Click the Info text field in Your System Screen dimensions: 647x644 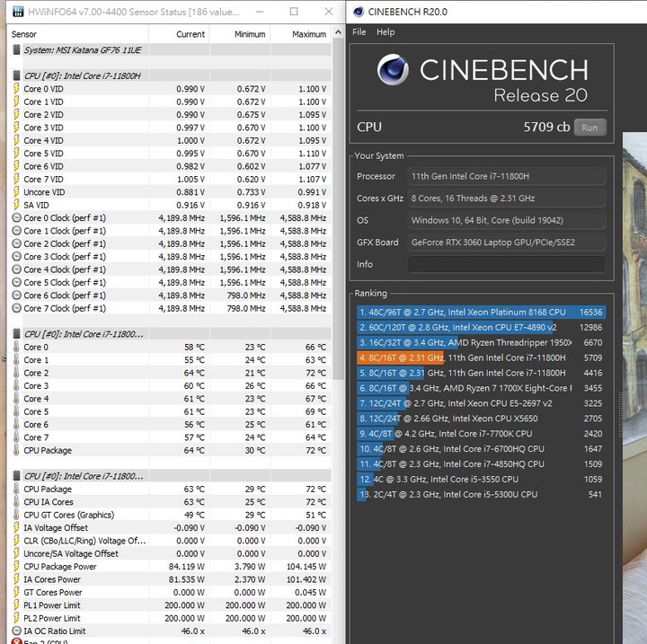[x=506, y=264]
